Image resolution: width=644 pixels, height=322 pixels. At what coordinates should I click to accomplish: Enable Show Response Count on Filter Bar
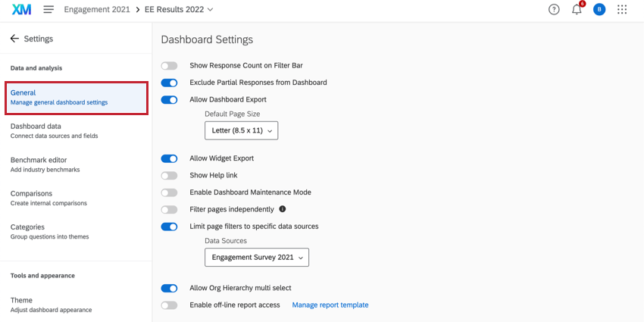169,66
